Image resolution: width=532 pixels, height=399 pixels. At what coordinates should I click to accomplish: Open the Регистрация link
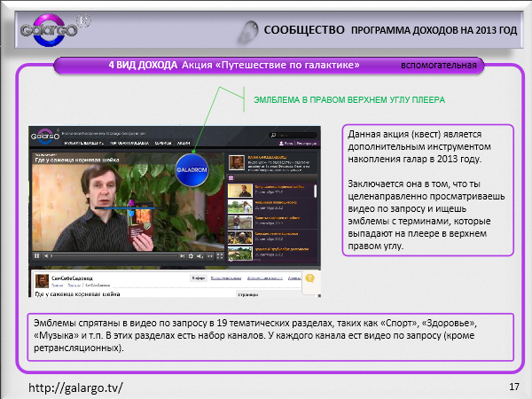[x=307, y=143]
